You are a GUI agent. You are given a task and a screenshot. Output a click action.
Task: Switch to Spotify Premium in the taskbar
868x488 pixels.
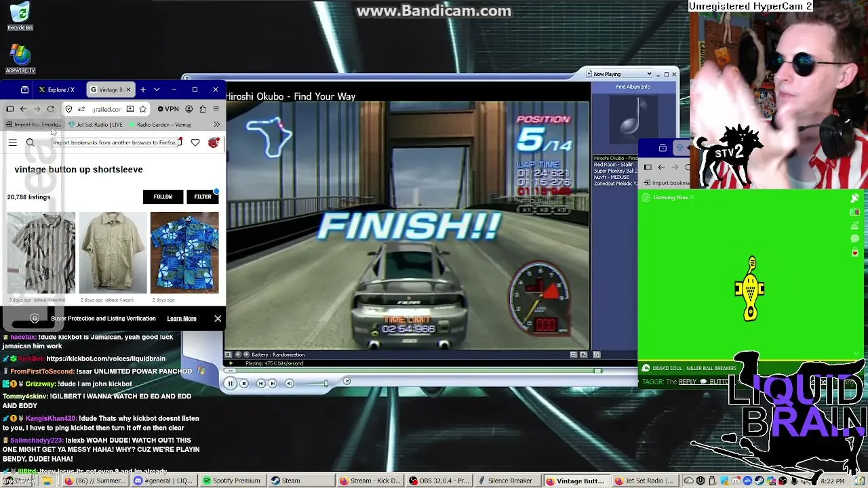pos(232,481)
